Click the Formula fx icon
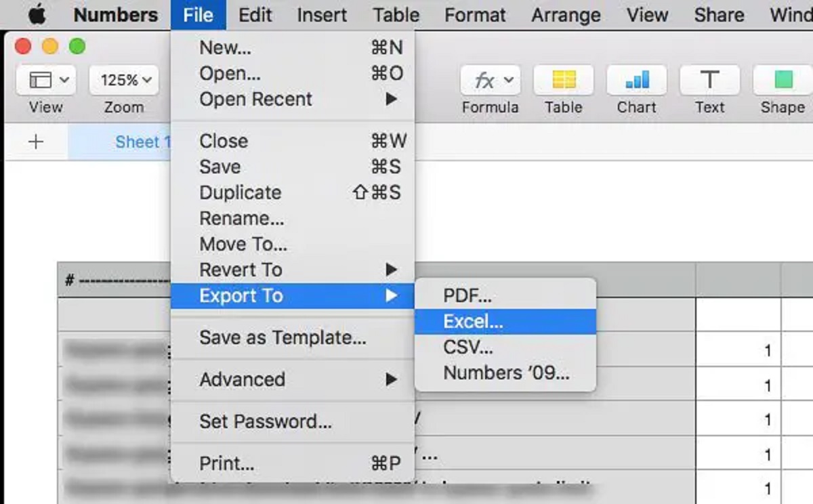813x504 pixels. pyautogui.click(x=490, y=81)
